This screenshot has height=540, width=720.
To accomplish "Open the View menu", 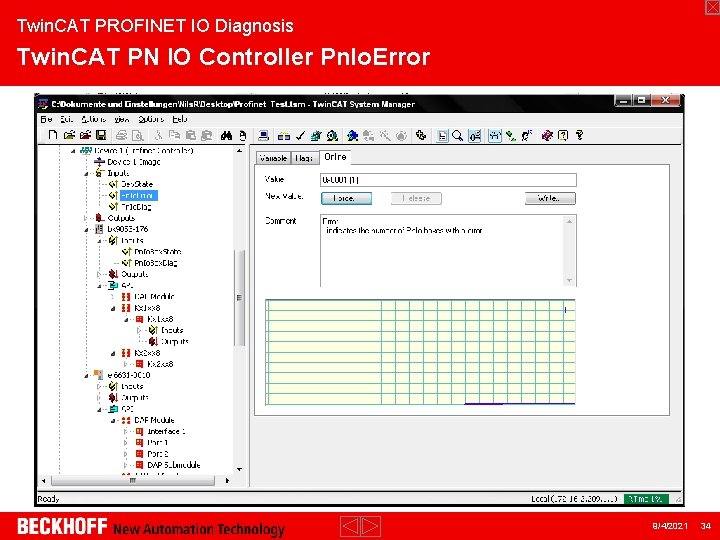I will click(x=122, y=119).
